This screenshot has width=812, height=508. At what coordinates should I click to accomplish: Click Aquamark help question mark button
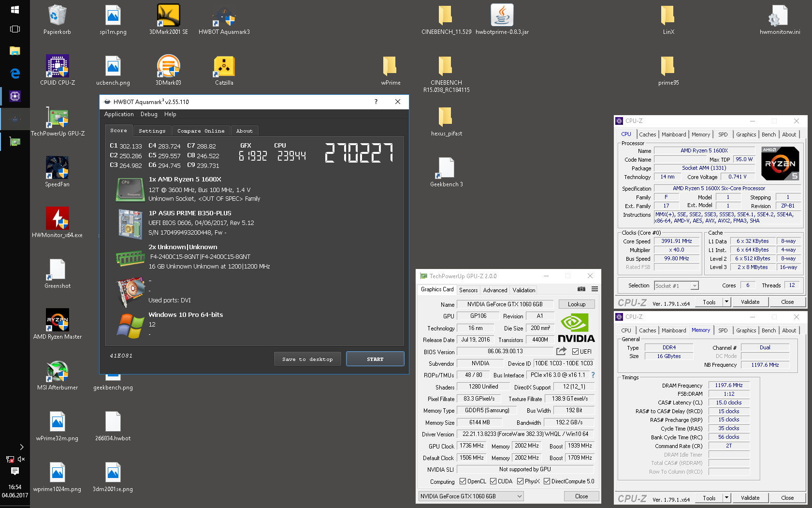tap(376, 102)
